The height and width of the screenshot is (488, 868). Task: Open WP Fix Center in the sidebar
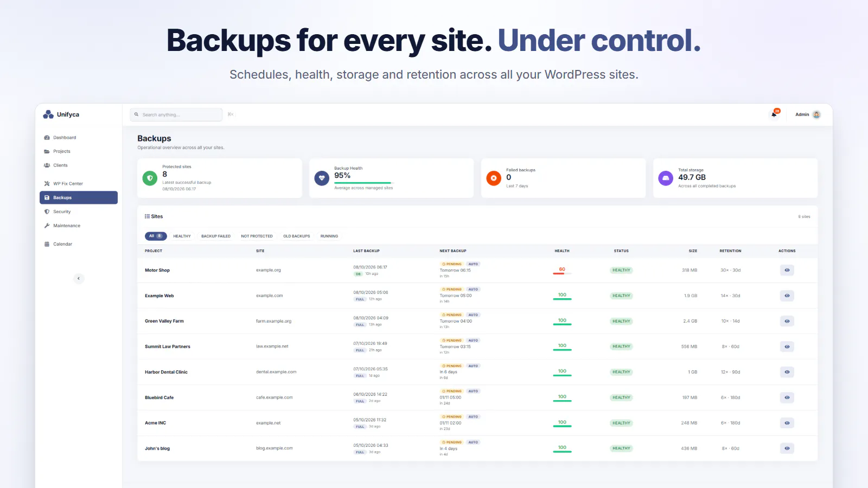(x=79, y=184)
